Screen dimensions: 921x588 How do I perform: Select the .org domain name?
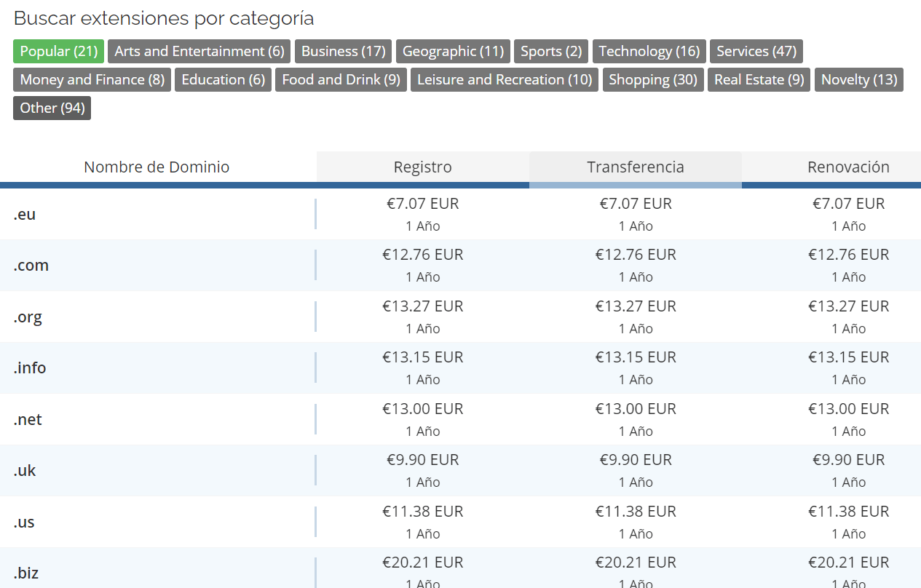28,317
